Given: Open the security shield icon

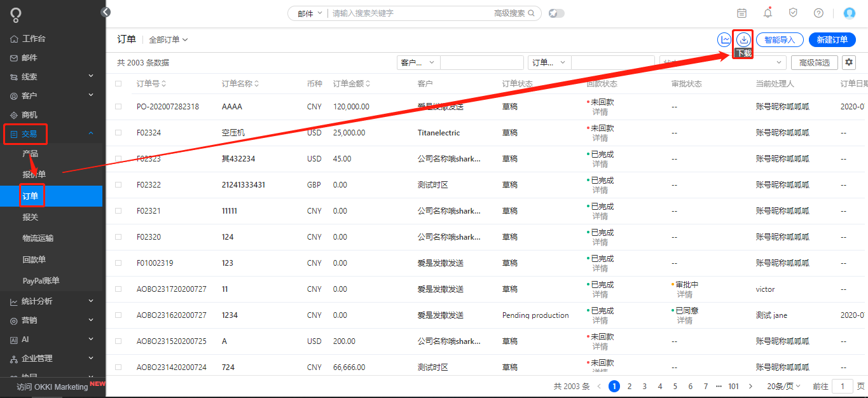Looking at the screenshot, I should (792, 13).
